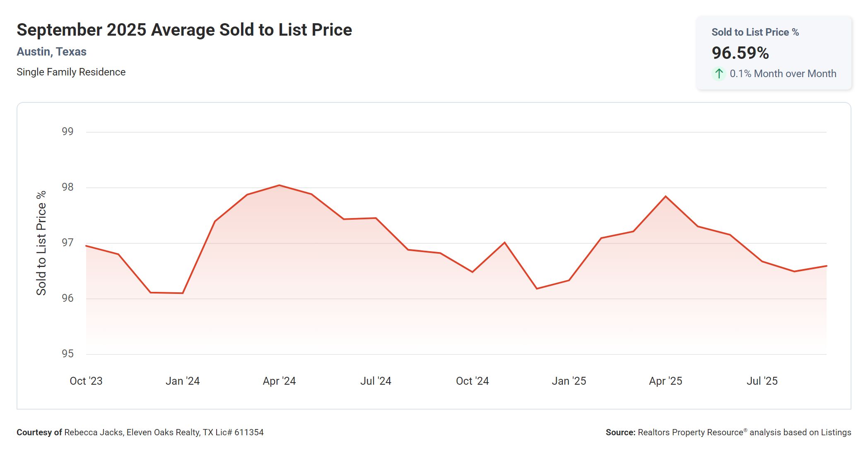This screenshot has width=868, height=456.
Task: Click the Jan '25 x-axis label
Action: [x=569, y=381]
